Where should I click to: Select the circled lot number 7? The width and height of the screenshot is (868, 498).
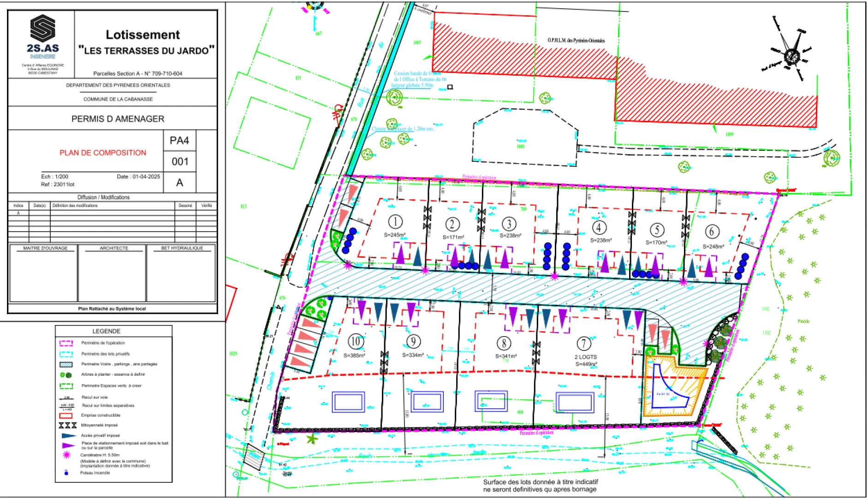pyautogui.click(x=584, y=344)
